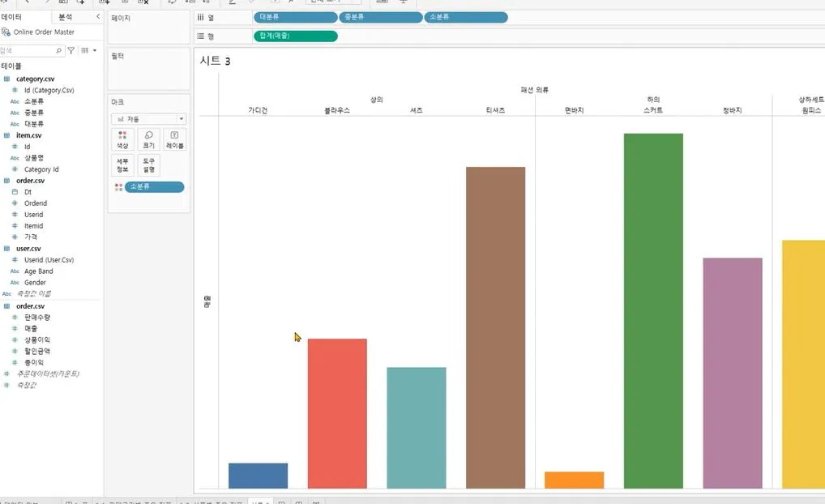Switch to the 데이터 tab
Screen dimensions: 825x504
[11, 17]
